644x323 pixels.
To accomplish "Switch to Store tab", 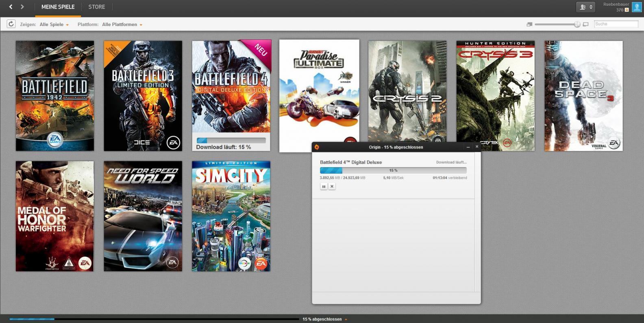I will point(97,7).
